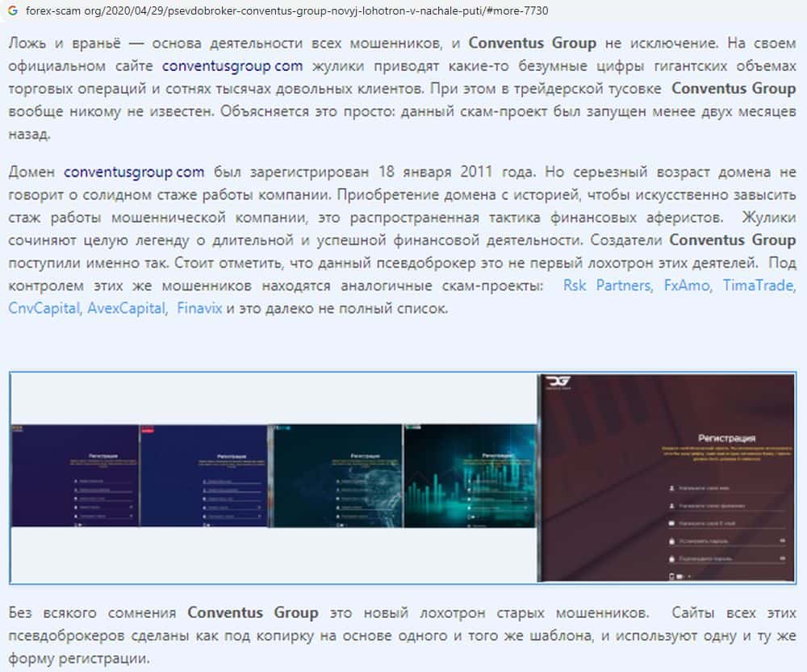Click the fourth thumbnail with teal bar chart
The height and width of the screenshot is (672, 807).
click(470, 475)
